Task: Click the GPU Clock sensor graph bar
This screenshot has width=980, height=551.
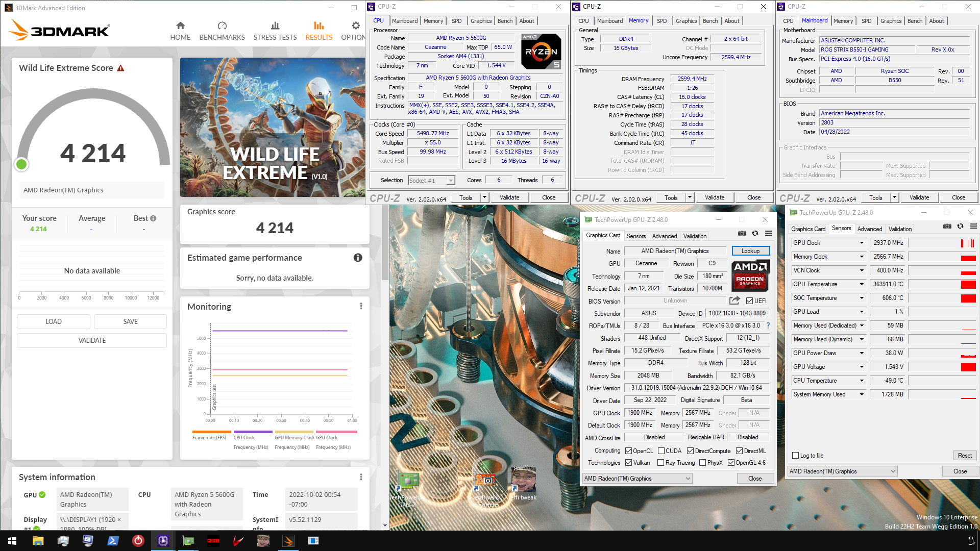Action: [x=942, y=243]
